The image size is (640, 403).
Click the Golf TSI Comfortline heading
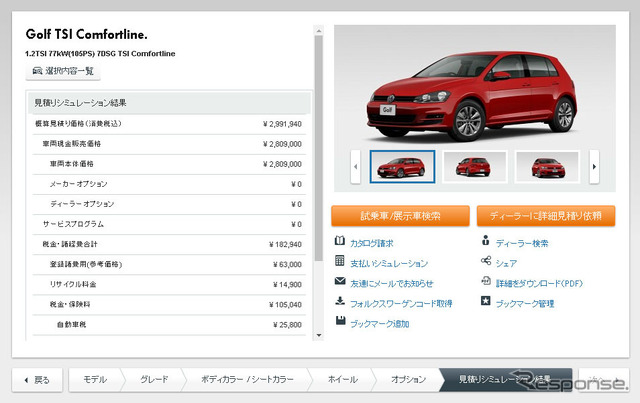87,34
